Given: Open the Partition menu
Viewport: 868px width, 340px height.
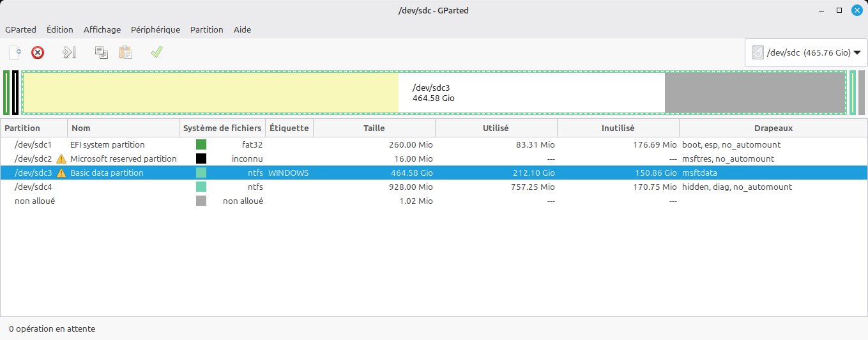Looking at the screenshot, I should (x=207, y=29).
